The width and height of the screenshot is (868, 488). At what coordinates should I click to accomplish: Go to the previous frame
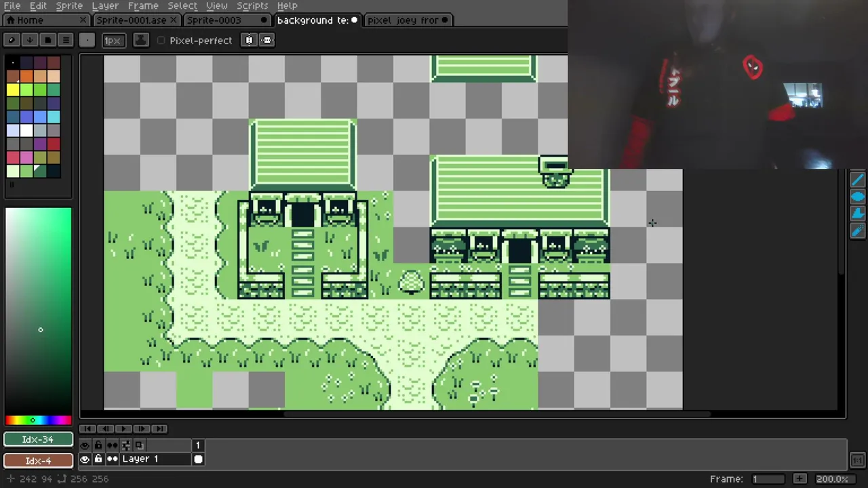(x=105, y=428)
